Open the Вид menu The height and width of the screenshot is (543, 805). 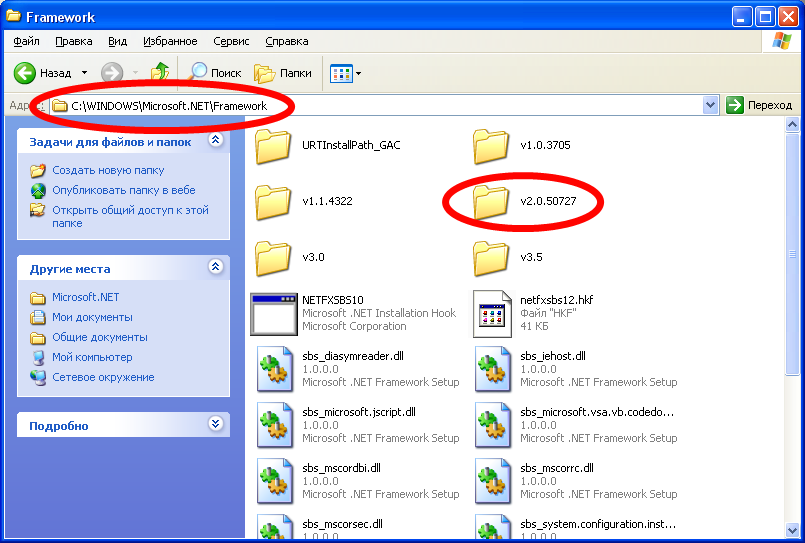[118, 41]
